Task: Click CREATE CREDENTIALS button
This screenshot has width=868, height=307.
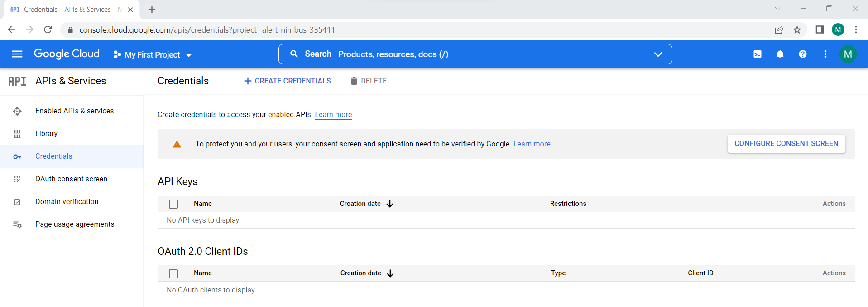Action: [x=288, y=81]
